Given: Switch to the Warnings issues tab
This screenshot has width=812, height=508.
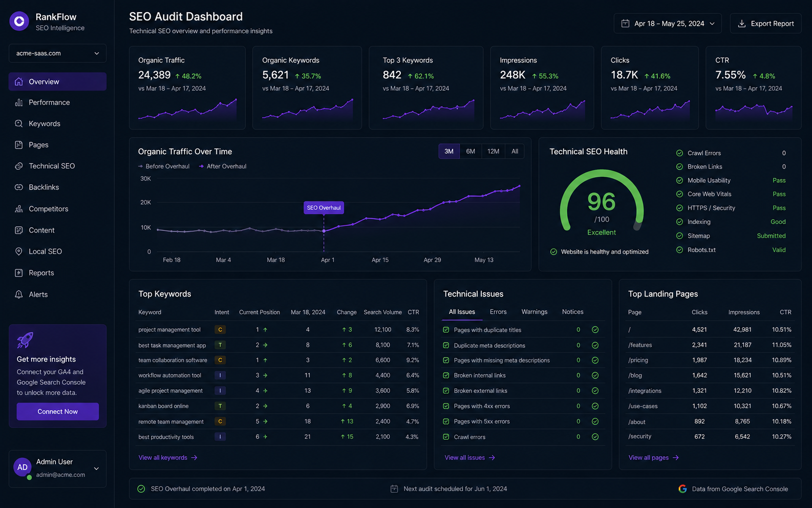Looking at the screenshot, I should pyautogui.click(x=535, y=312).
